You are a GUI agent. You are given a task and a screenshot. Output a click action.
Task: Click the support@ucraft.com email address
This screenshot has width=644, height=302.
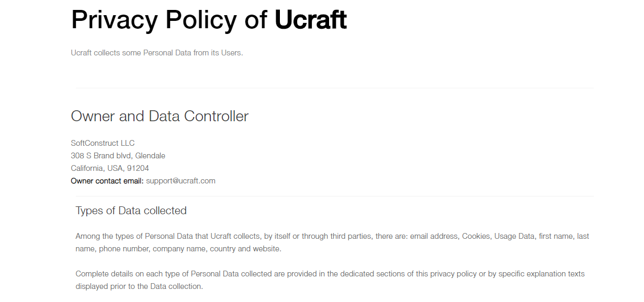tap(180, 181)
